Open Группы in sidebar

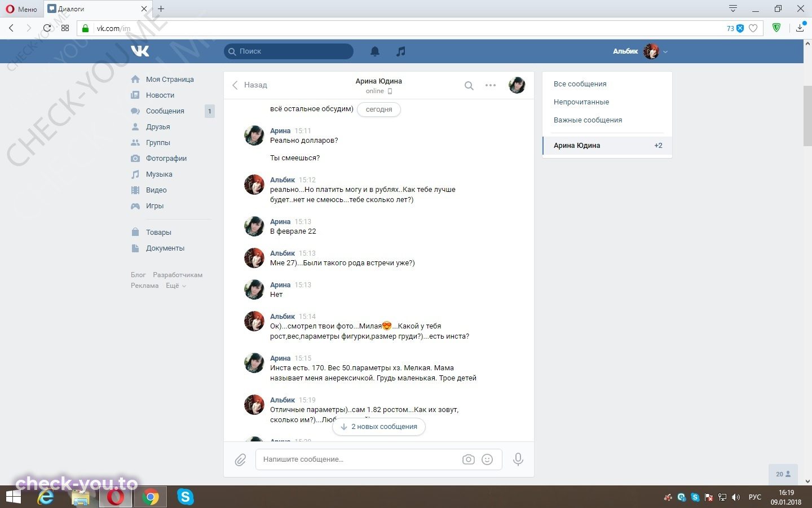(158, 143)
